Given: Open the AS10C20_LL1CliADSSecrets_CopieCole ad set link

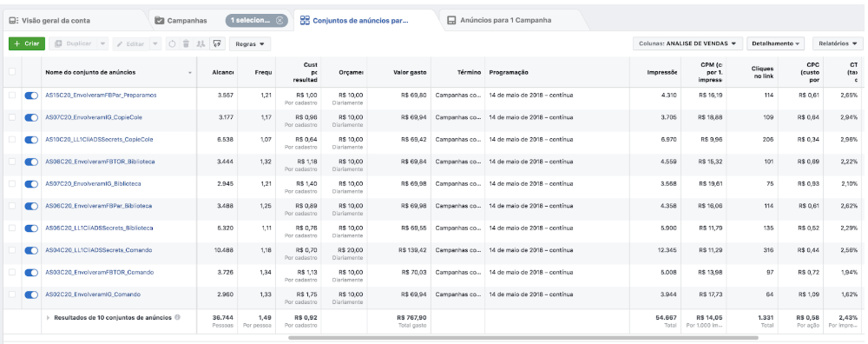Looking at the screenshot, I should (x=99, y=140).
